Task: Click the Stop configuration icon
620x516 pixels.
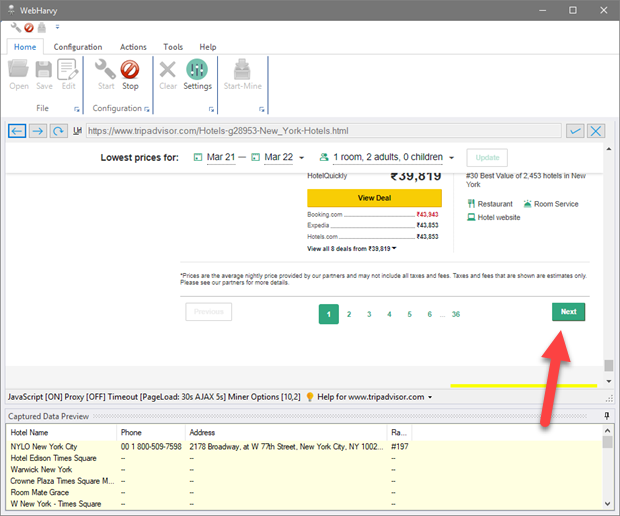Action: (x=130, y=74)
